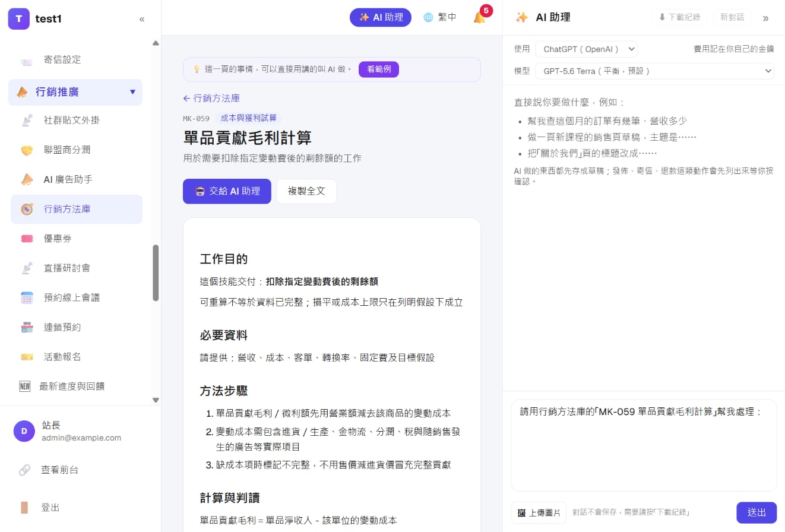Image resolution: width=785 pixels, height=532 pixels.
Task: Click the handshake icon beside 聯盟商分潤
Action: coord(27,150)
